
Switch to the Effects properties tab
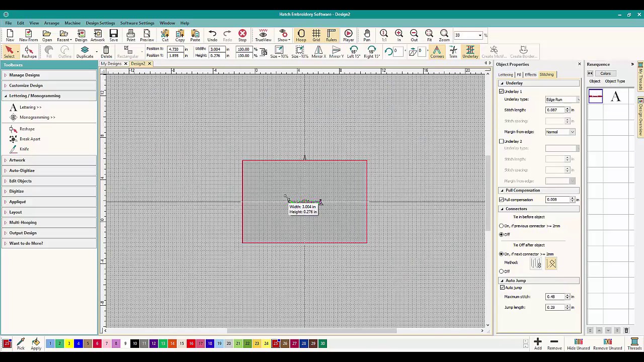530,74
